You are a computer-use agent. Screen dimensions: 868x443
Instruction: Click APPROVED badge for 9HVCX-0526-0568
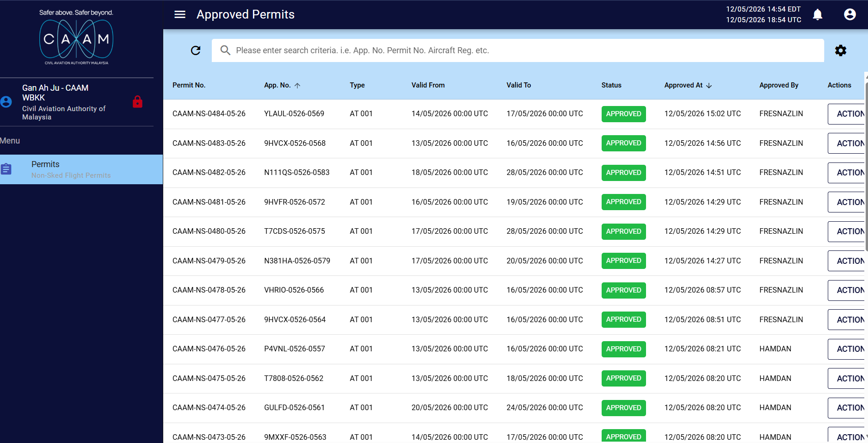click(623, 143)
